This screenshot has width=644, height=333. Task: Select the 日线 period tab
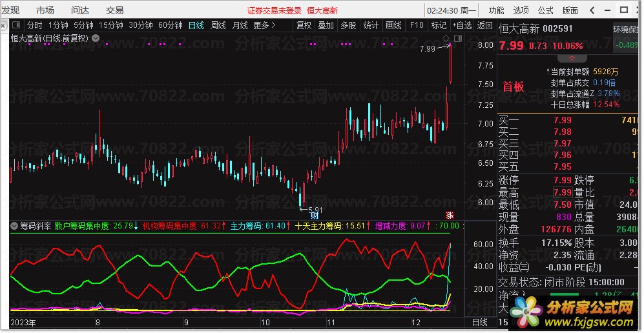(196, 25)
